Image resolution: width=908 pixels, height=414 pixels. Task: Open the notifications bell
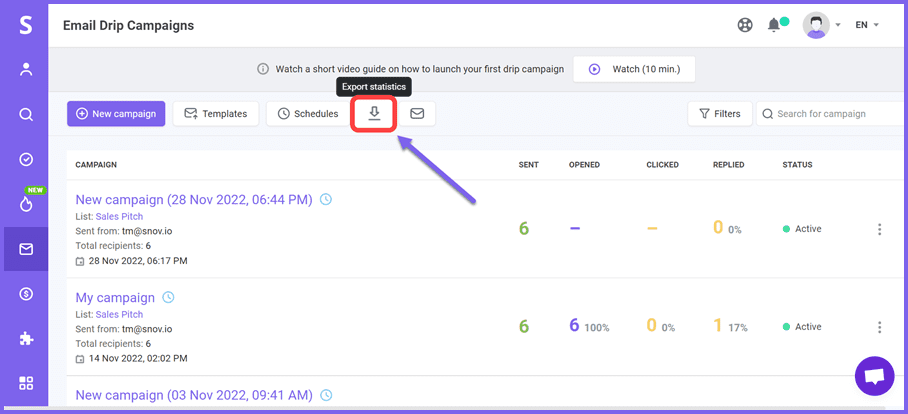[774, 25]
